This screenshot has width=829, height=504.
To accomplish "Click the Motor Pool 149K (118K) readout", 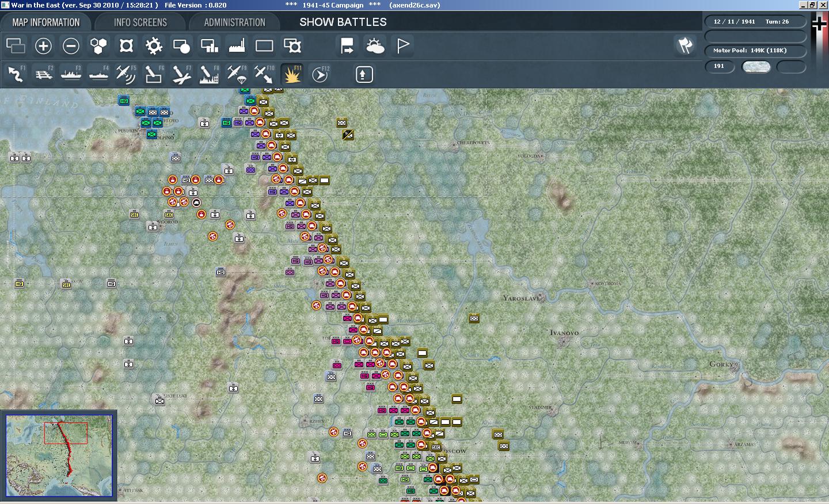I will pos(750,50).
